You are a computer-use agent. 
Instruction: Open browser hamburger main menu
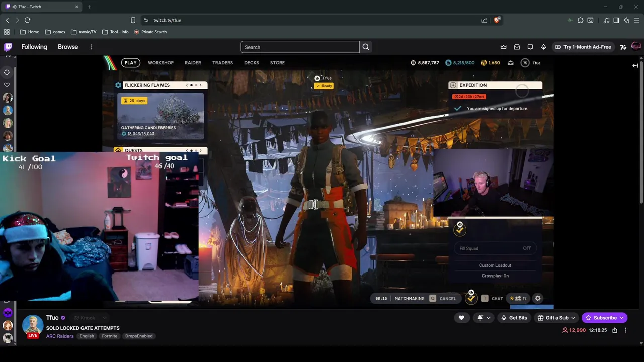(636, 20)
